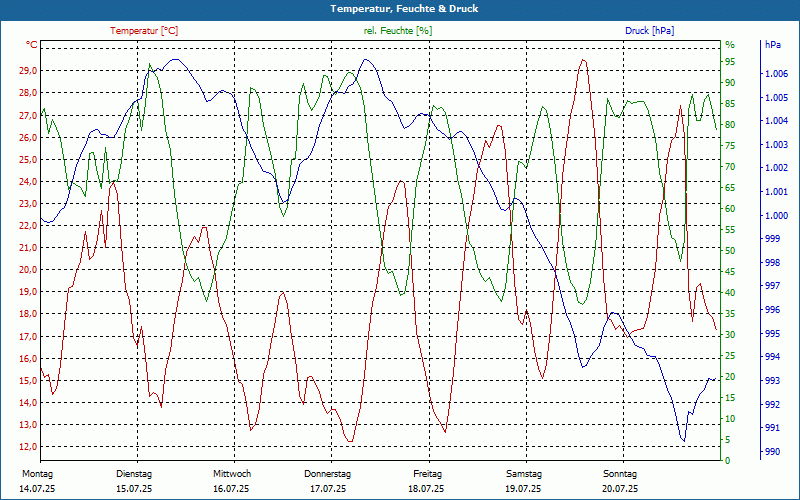Select the date "15.07.25"
The height and width of the screenshot is (500, 800).
[134, 489]
